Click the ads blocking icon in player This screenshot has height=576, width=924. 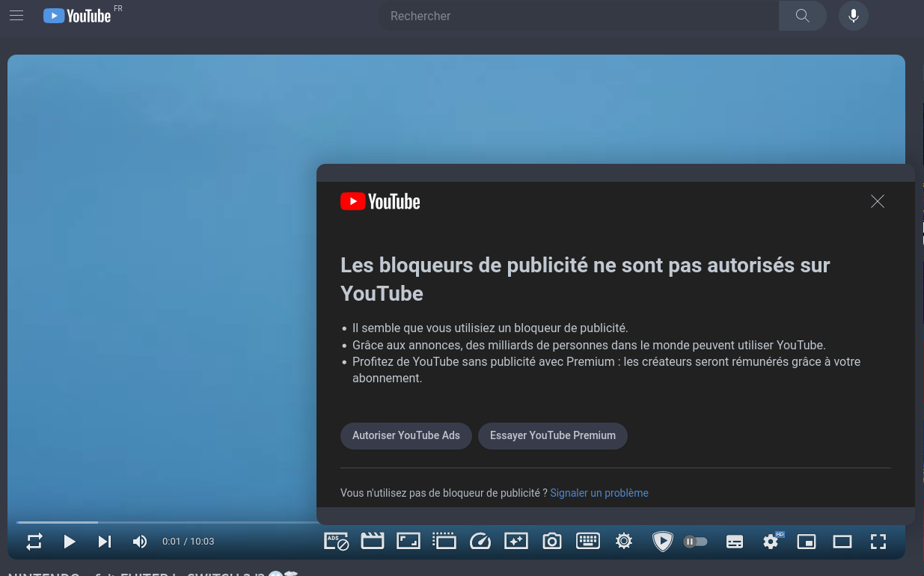pyautogui.click(x=336, y=542)
